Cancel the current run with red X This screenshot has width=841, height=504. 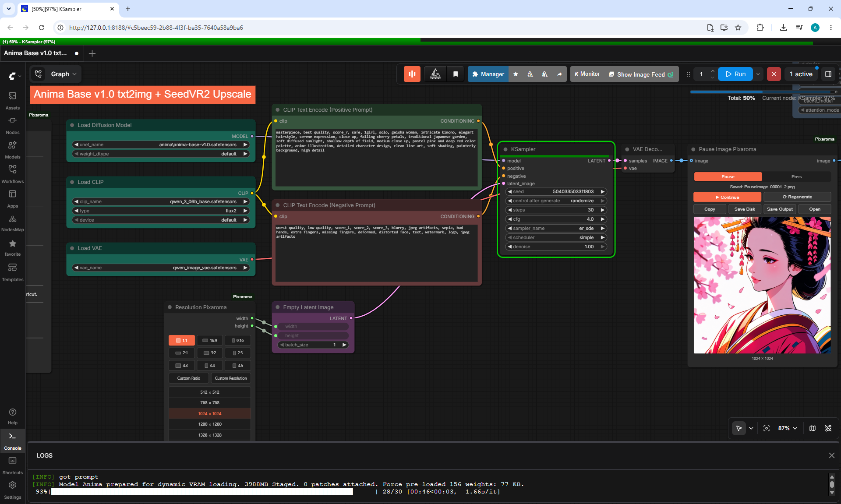[x=774, y=74]
